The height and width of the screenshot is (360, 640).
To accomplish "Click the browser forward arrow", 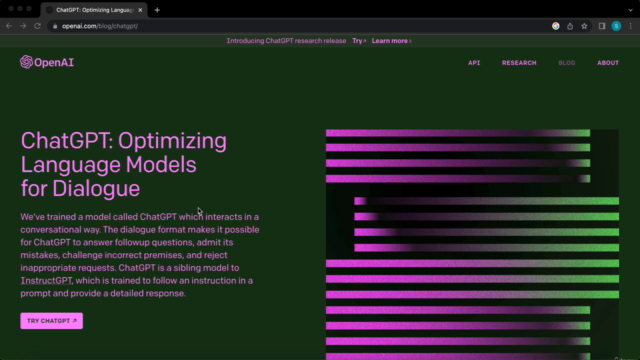I will pyautogui.click(x=23, y=26).
